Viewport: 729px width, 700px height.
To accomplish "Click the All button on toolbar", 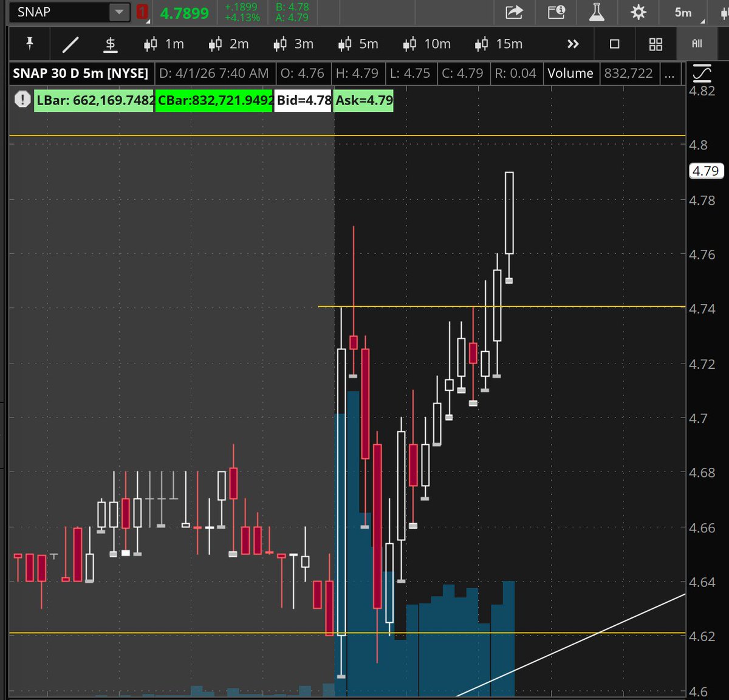I will pos(697,44).
